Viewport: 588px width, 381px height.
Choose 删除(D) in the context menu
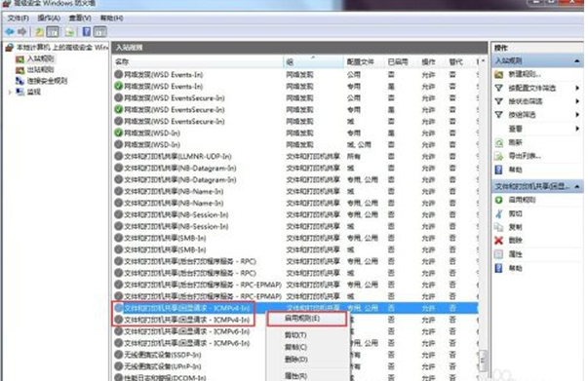click(295, 360)
